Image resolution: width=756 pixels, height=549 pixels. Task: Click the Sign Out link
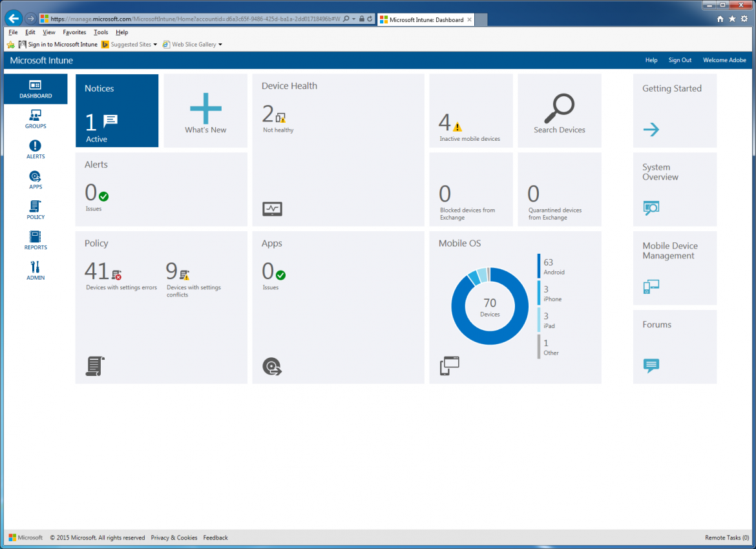680,60
